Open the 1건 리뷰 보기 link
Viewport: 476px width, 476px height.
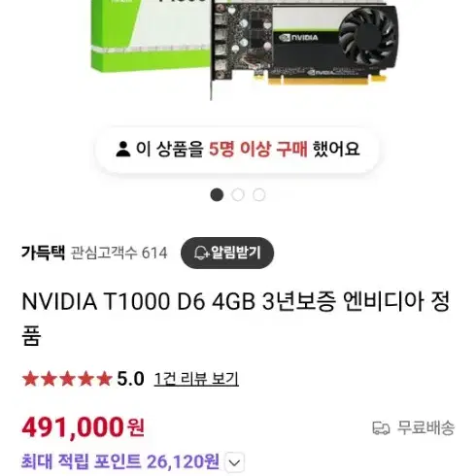coord(196,379)
